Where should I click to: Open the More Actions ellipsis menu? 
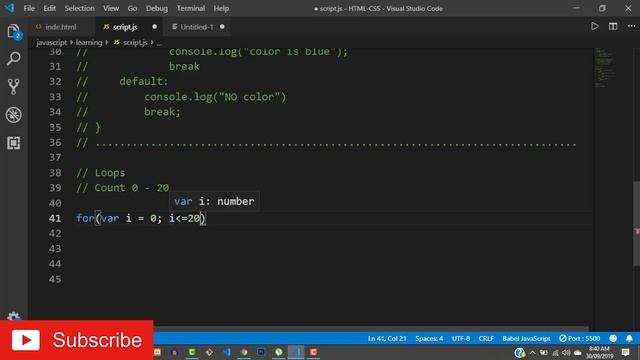pyautogui.click(x=631, y=27)
